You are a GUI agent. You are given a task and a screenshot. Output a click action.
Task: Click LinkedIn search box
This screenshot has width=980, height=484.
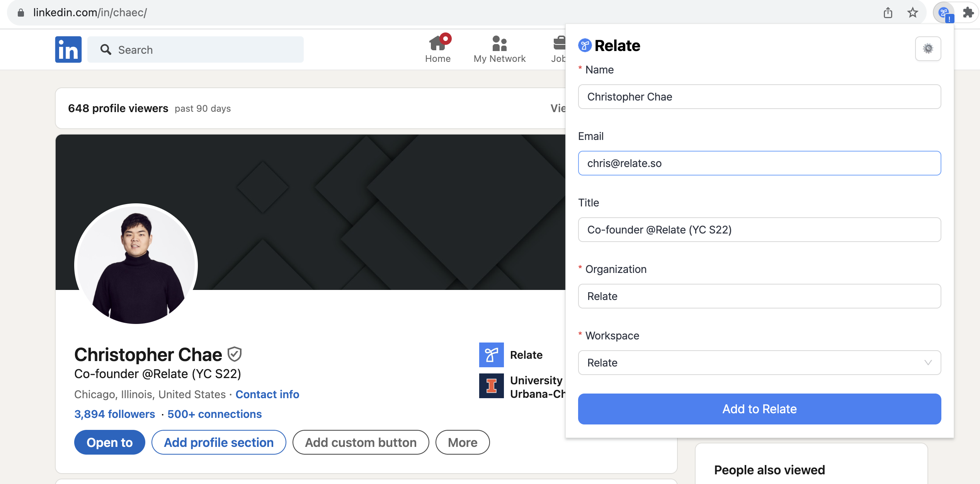[x=196, y=49]
